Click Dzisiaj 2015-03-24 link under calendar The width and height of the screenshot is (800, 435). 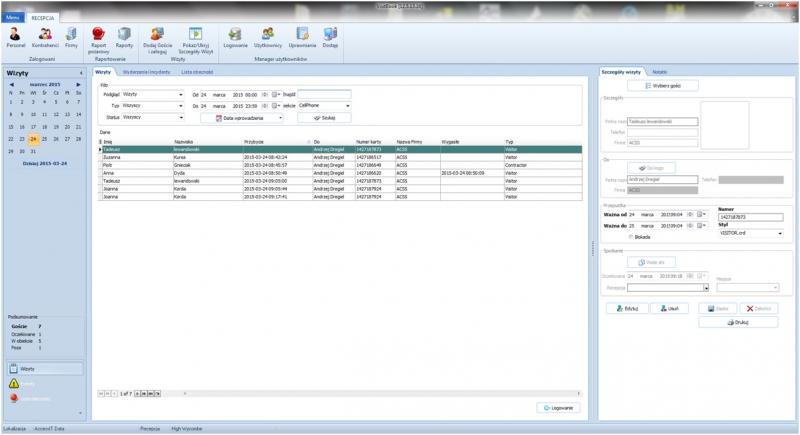click(x=45, y=164)
